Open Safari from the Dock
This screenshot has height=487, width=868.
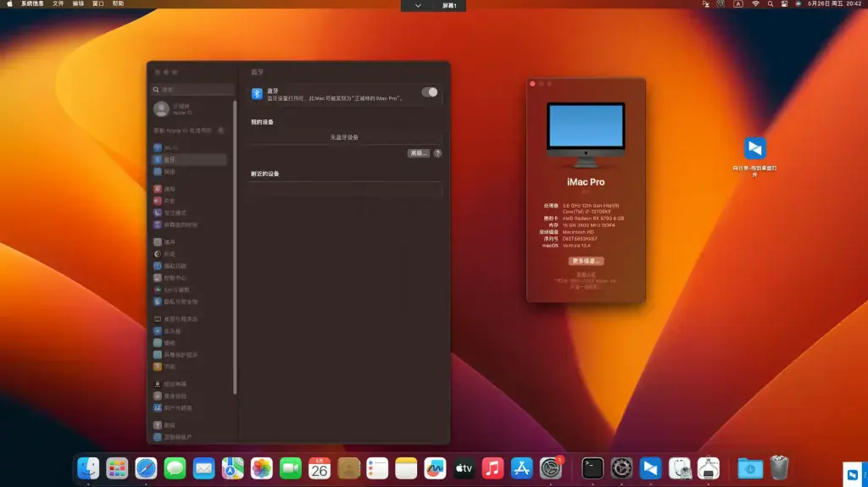(146, 468)
